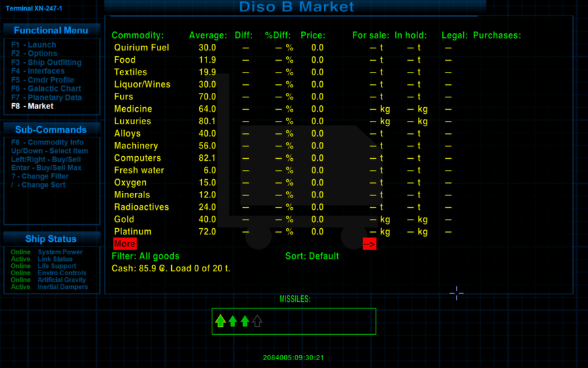Click the Life Support status indicator

tap(46, 266)
